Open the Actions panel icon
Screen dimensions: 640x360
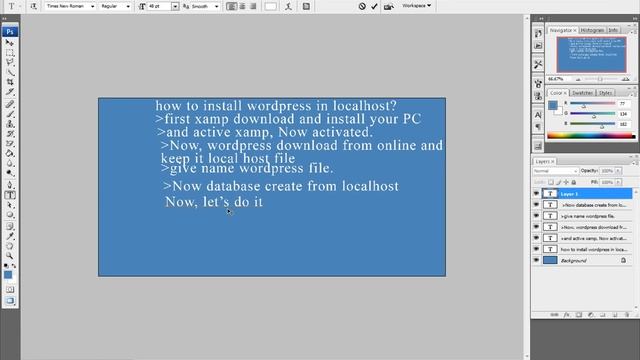point(538,45)
